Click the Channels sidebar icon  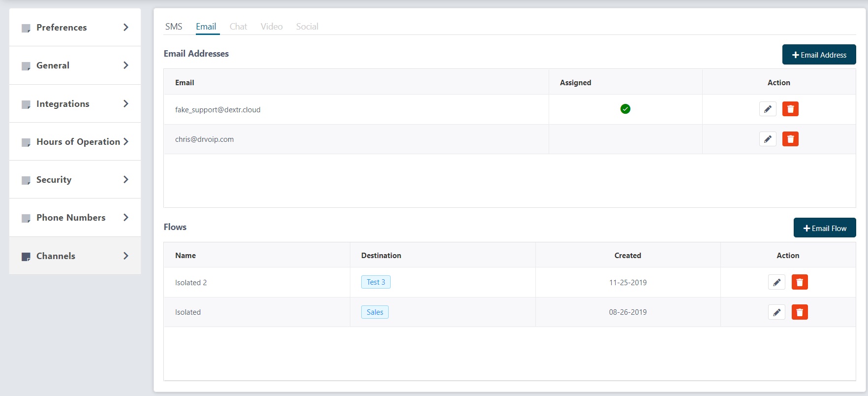[x=26, y=257]
